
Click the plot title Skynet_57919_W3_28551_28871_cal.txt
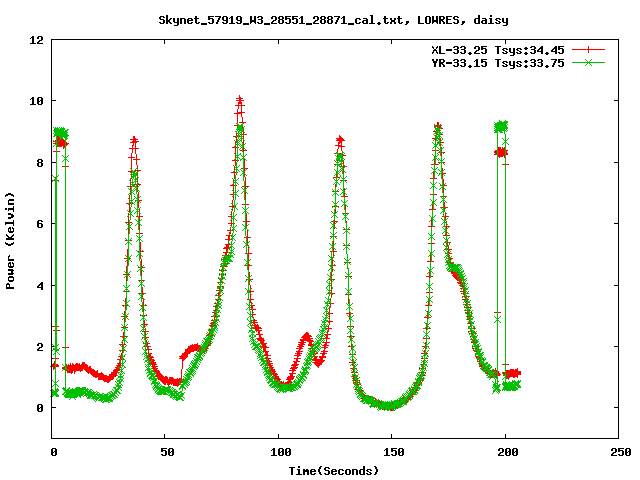(333, 20)
